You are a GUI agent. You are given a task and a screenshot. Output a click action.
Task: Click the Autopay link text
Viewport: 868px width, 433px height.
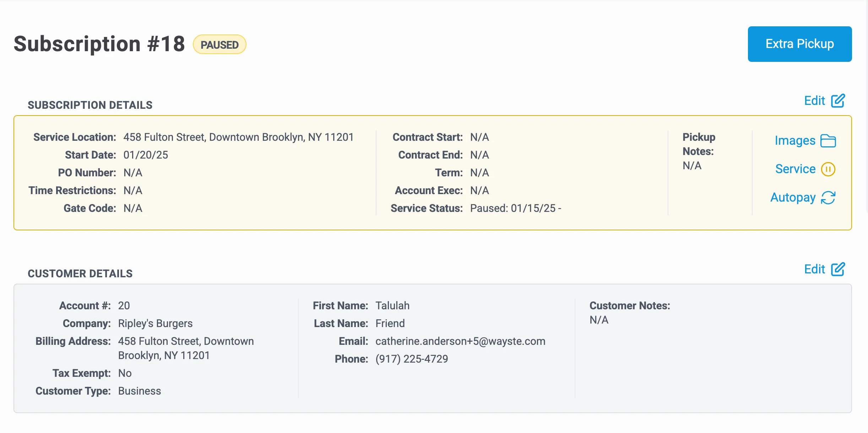[x=793, y=198]
